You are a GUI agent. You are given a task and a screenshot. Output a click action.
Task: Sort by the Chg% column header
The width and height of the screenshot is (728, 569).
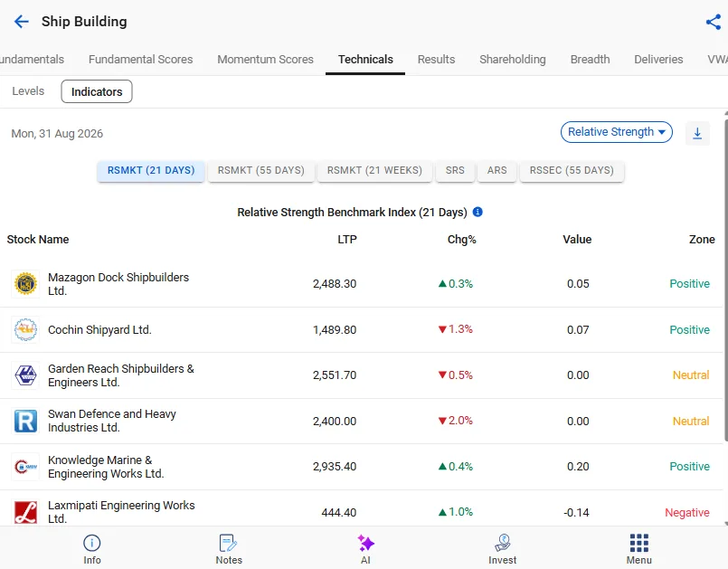[x=461, y=239]
